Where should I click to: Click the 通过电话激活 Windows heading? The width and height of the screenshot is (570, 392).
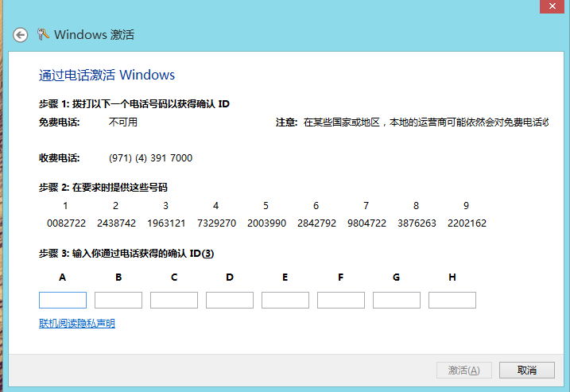(x=107, y=75)
